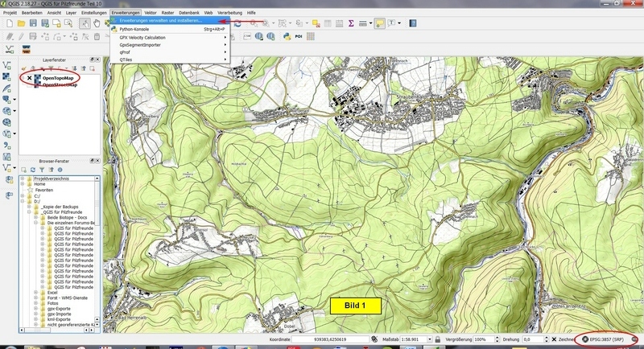Click the POI plugin icon
The height and width of the screenshot is (349, 644).
tap(299, 36)
